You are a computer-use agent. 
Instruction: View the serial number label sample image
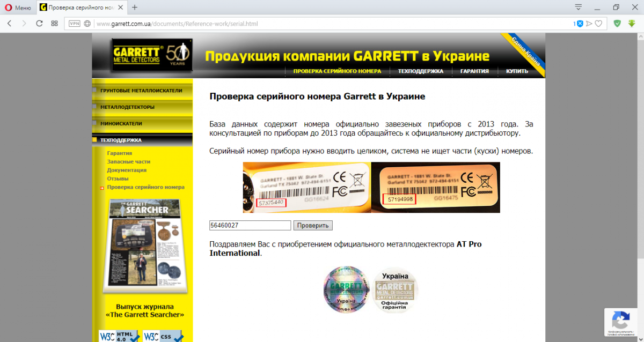[371, 188]
